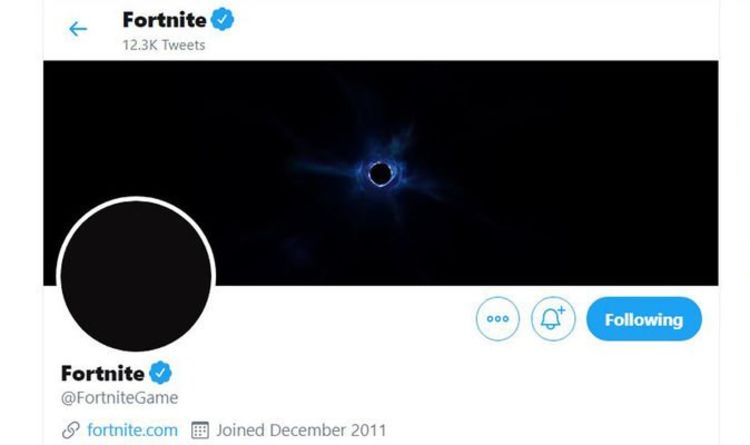Click the bold Fortnite profile name
Image resolution: width=750 pixels, height=445 pixels.
click(x=102, y=373)
